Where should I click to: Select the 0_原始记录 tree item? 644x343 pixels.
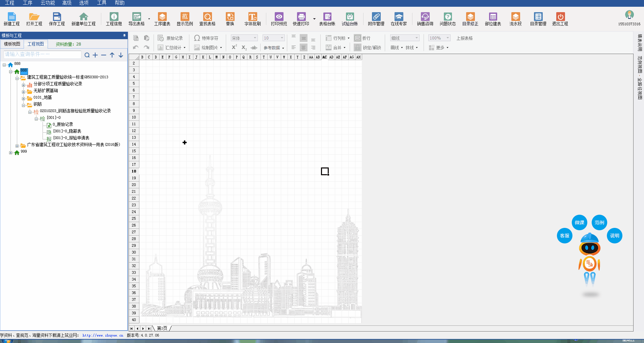point(63,125)
